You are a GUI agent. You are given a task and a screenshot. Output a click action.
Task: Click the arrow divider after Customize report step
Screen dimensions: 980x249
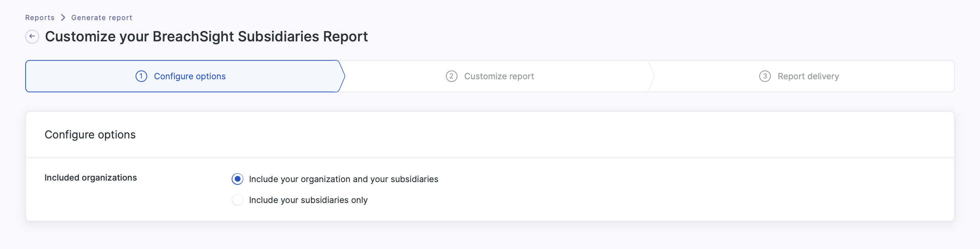pos(652,76)
